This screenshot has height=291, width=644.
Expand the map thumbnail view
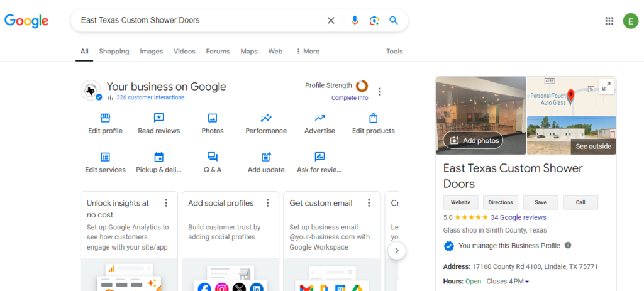(x=606, y=86)
